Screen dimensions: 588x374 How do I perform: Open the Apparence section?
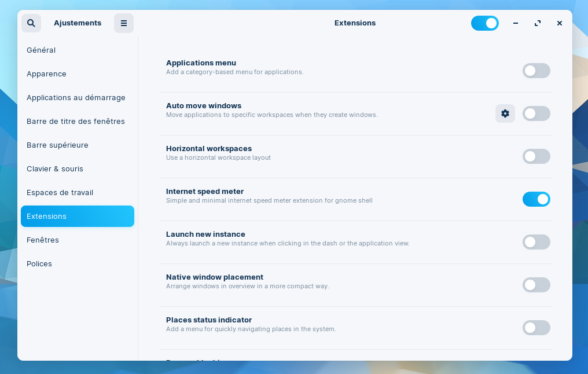(46, 74)
